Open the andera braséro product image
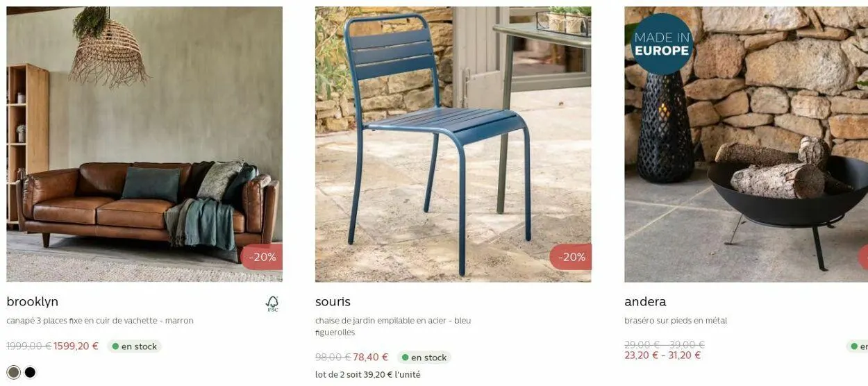Viewport: 868px width, 386px height. click(x=746, y=144)
